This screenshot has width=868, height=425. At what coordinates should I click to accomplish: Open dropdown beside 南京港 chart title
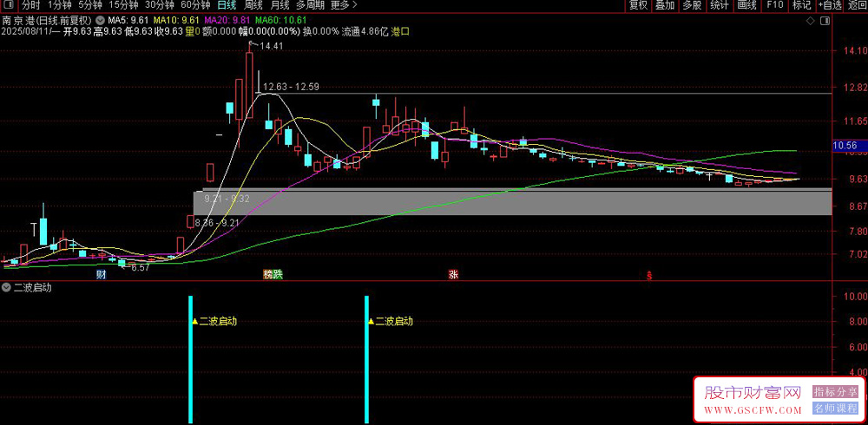click(x=100, y=21)
